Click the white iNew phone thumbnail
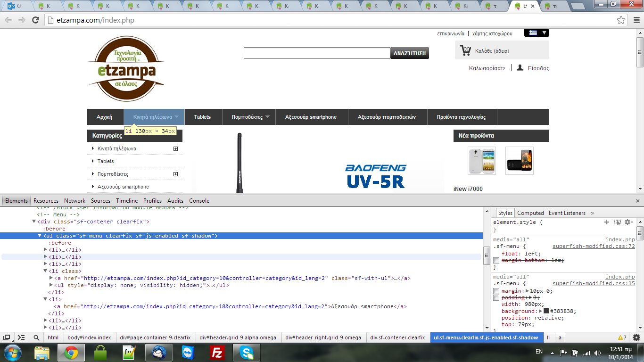 [x=482, y=161]
